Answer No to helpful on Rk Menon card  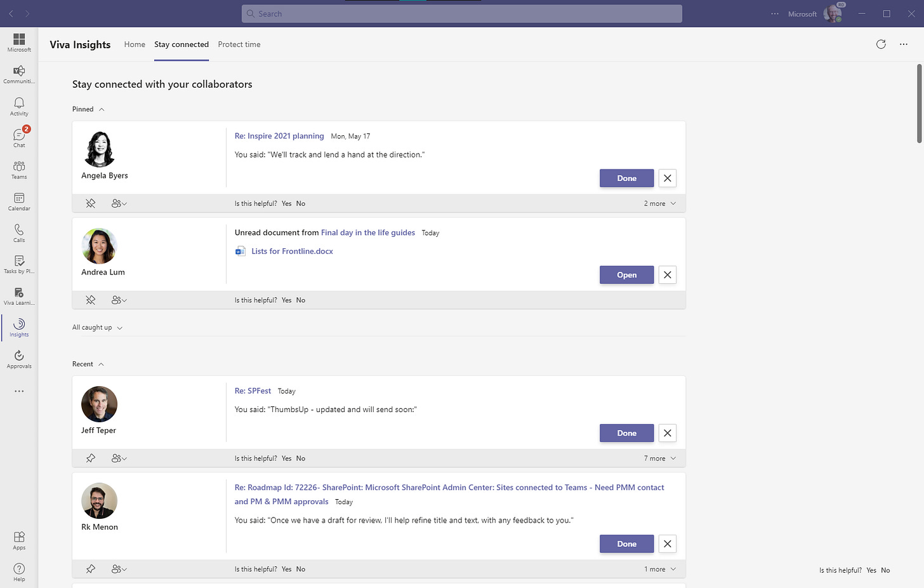point(301,569)
